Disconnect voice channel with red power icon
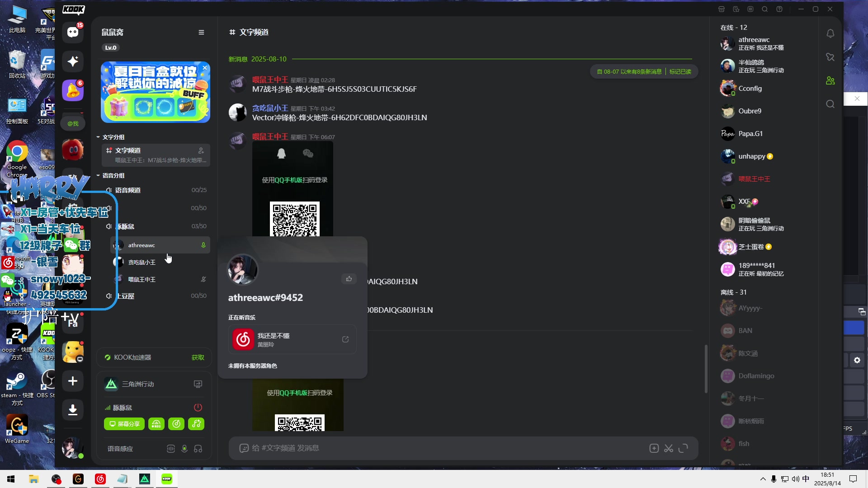The width and height of the screenshot is (868, 488). pos(198,407)
